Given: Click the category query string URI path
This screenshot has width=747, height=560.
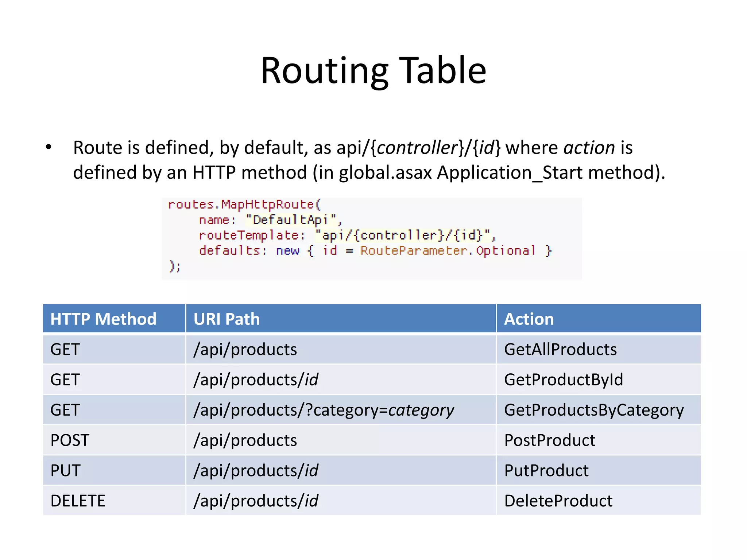Looking at the screenshot, I should tap(324, 410).
